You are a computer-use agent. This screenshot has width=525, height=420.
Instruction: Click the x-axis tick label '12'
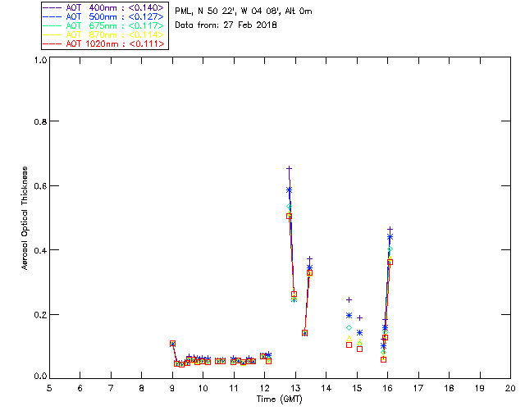[264, 388]
